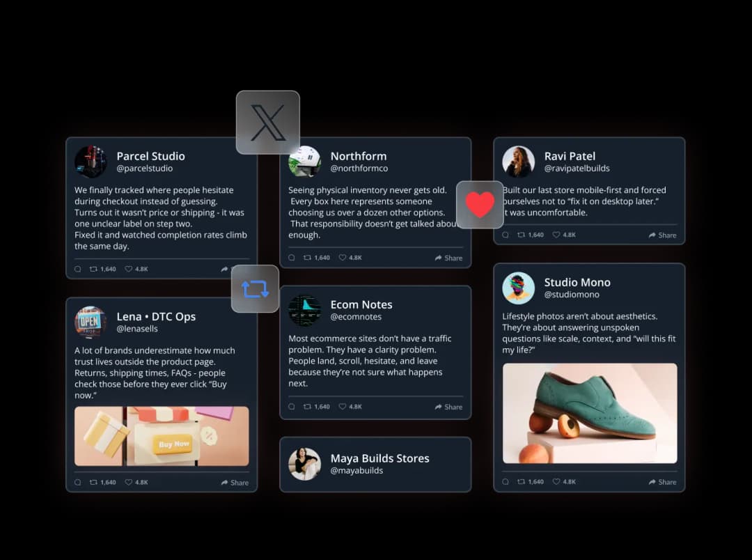Open replies on Lena DTC Ops post
This screenshot has width=752, height=560.
pyautogui.click(x=78, y=482)
